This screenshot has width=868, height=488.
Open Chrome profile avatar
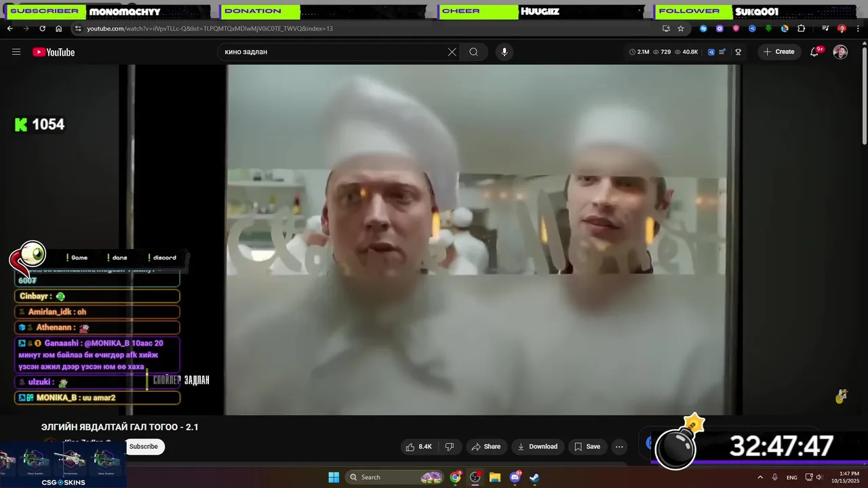(x=842, y=28)
